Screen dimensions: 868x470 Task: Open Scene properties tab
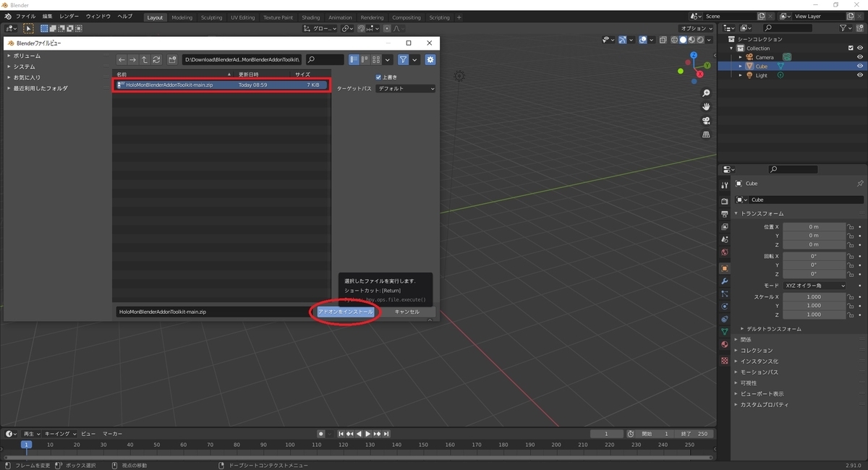pyautogui.click(x=724, y=240)
